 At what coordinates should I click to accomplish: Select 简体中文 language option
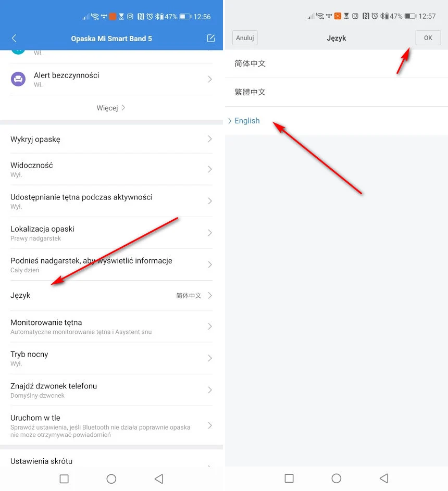336,64
